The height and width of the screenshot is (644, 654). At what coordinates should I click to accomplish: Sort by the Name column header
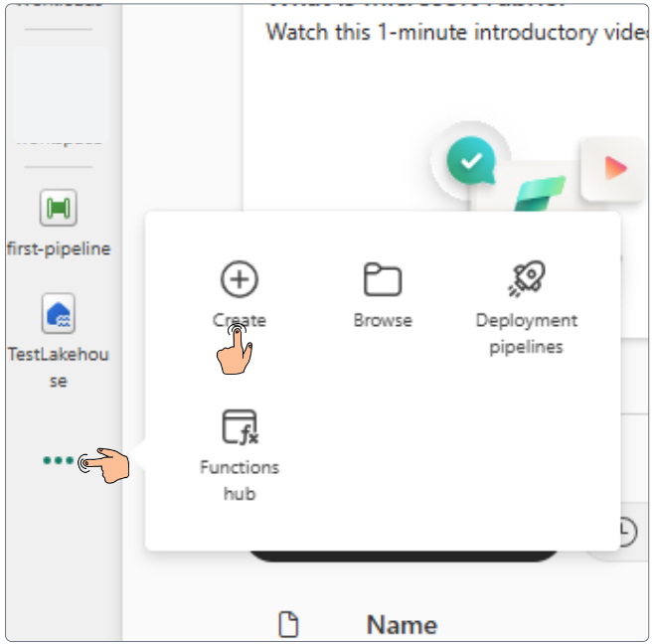pos(402,624)
